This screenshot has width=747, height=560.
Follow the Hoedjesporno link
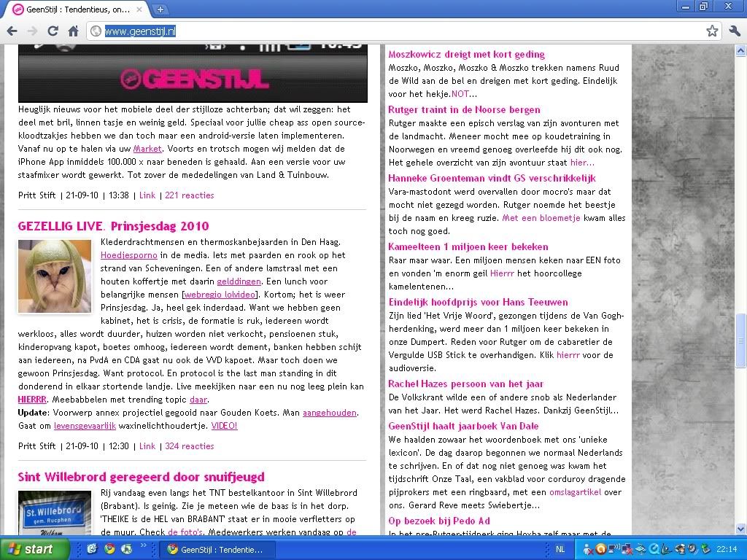pos(128,255)
